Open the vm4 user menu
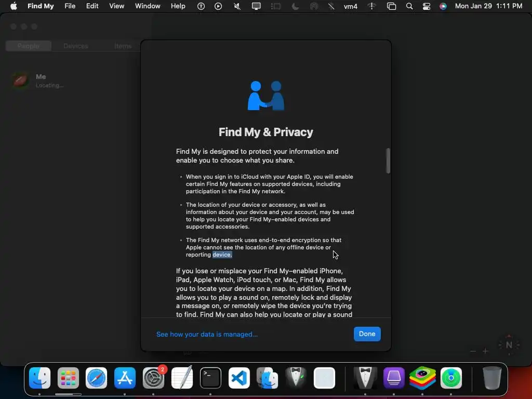Image resolution: width=532 pixels, height=399 pixels. pos(351,6)
